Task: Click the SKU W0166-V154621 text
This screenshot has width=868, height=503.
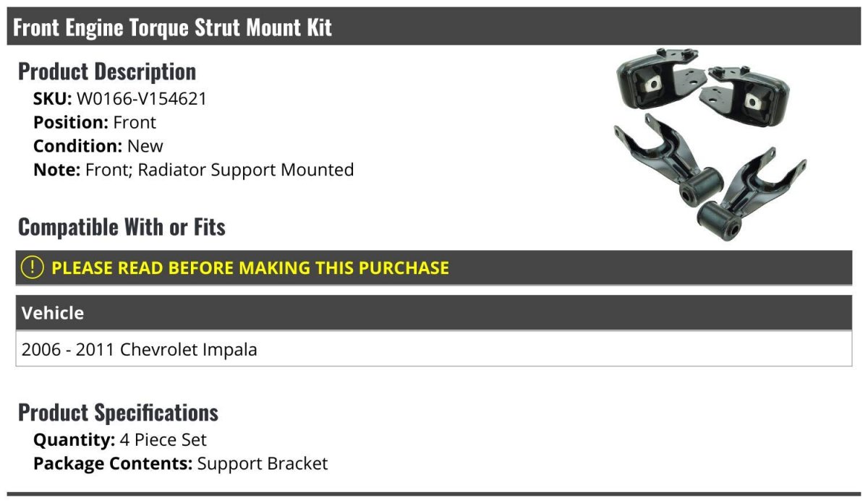Action: tap(120, 98)
